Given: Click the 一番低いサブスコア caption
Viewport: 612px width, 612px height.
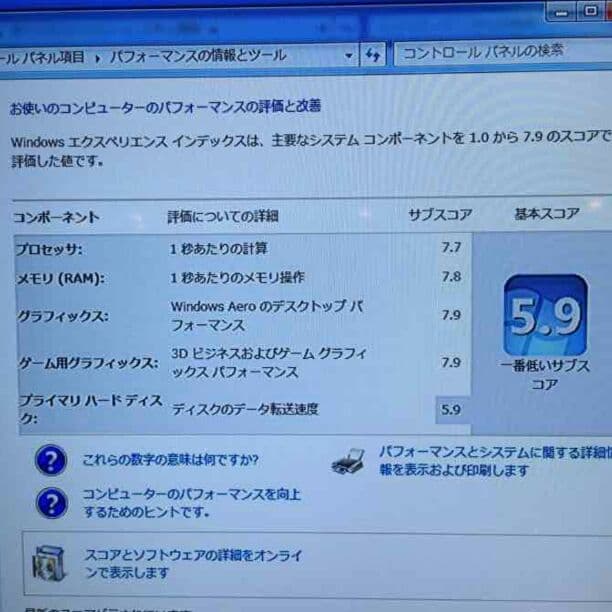Looking at the screenshot, I should (545, 375).
